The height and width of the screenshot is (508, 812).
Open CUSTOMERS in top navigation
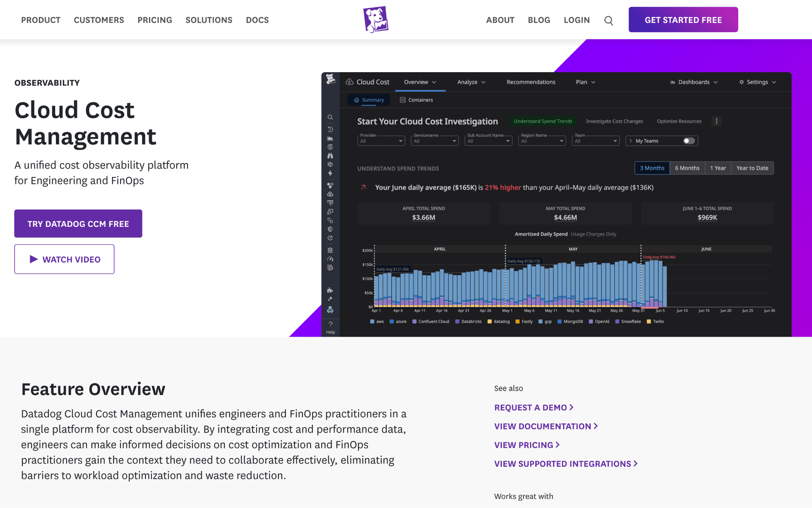click(x=99, y=20)
